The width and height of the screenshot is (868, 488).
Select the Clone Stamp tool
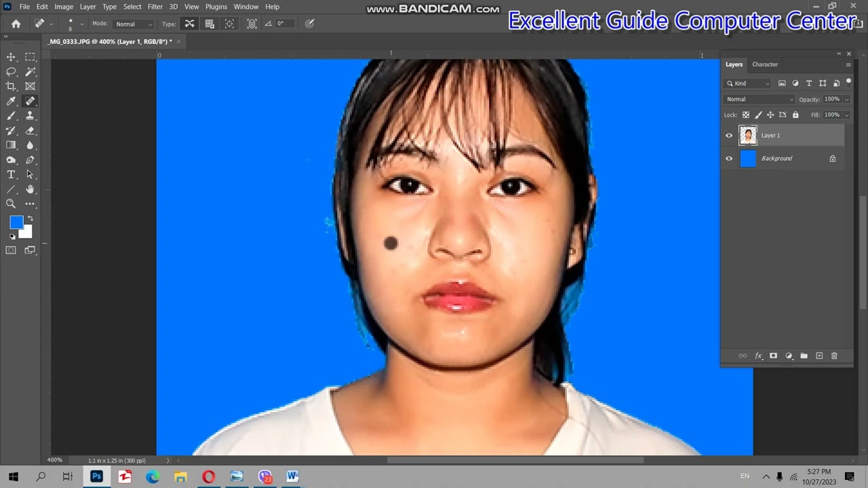coord(30,116)
